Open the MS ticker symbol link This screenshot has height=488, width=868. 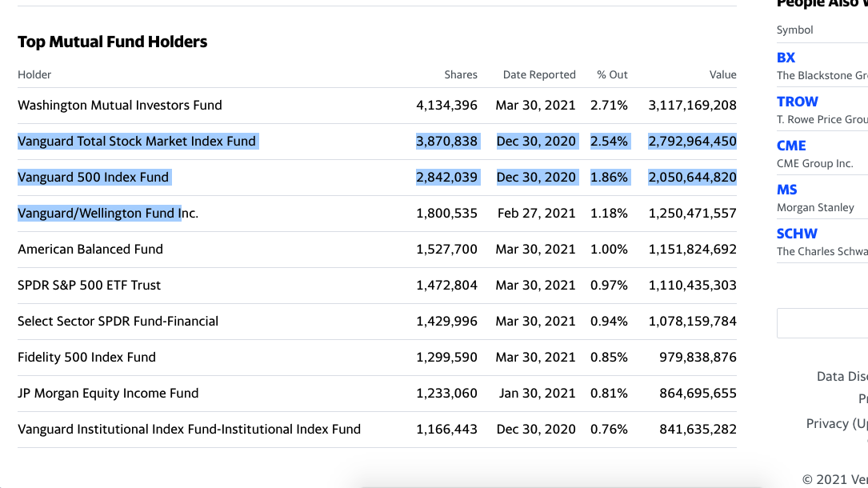tap(786, 190)
